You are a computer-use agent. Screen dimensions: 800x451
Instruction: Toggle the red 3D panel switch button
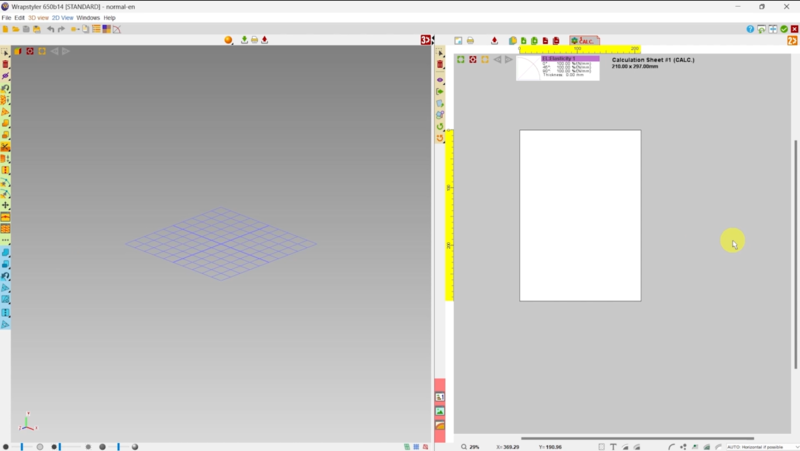426,40
